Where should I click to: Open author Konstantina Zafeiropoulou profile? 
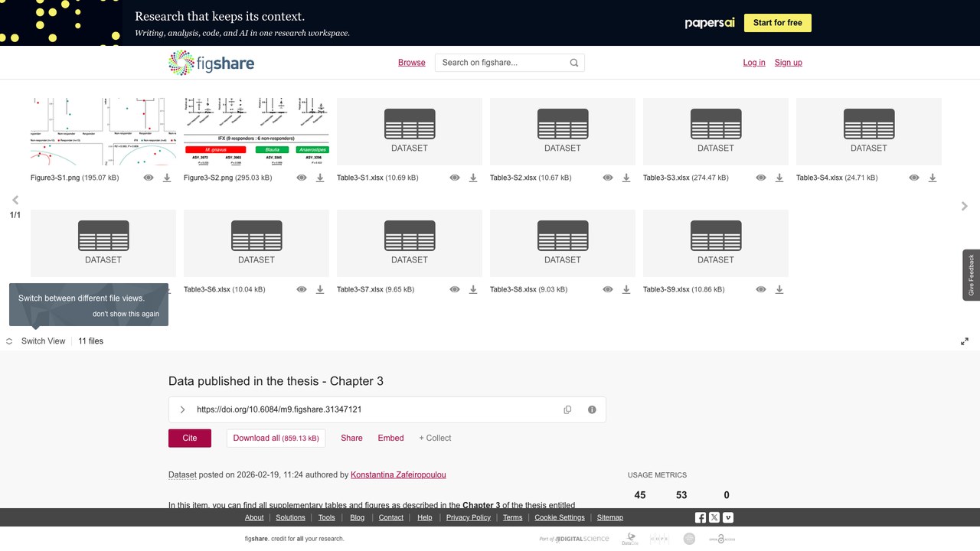398,474
